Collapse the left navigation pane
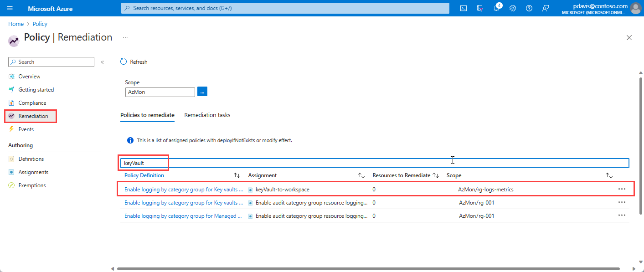The width and height of the screenshot is (644, 272). tap(102, 62)
